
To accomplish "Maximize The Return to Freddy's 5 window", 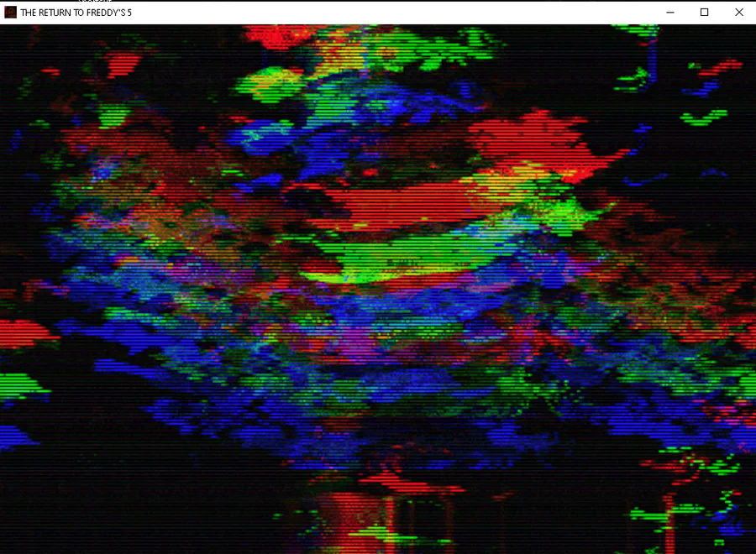I will tap(705, 13).
